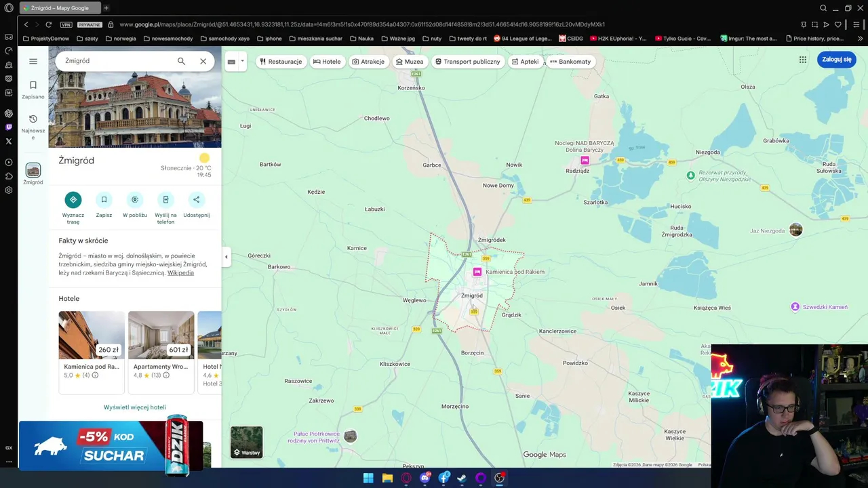Click the Jaz Niezgoda photo map marker

tap(795, 230)
